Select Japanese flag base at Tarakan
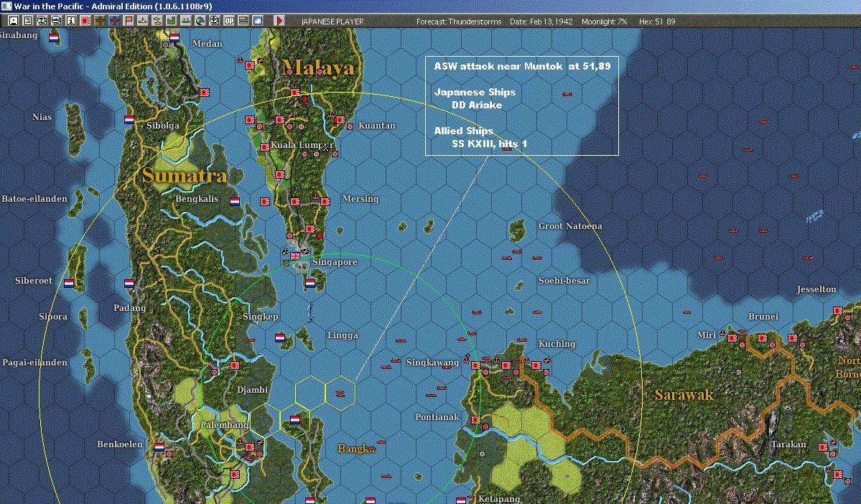This screenshot has width=861, height=504. point(822,447)
